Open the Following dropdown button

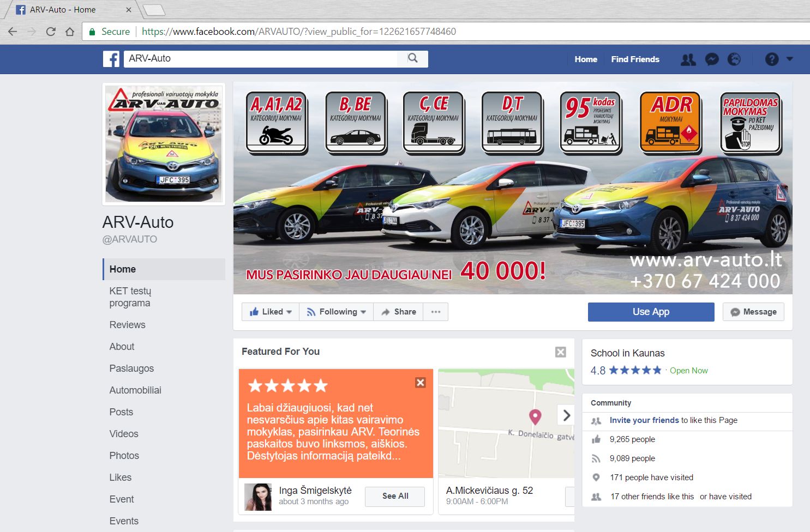(x=336, y=312)
